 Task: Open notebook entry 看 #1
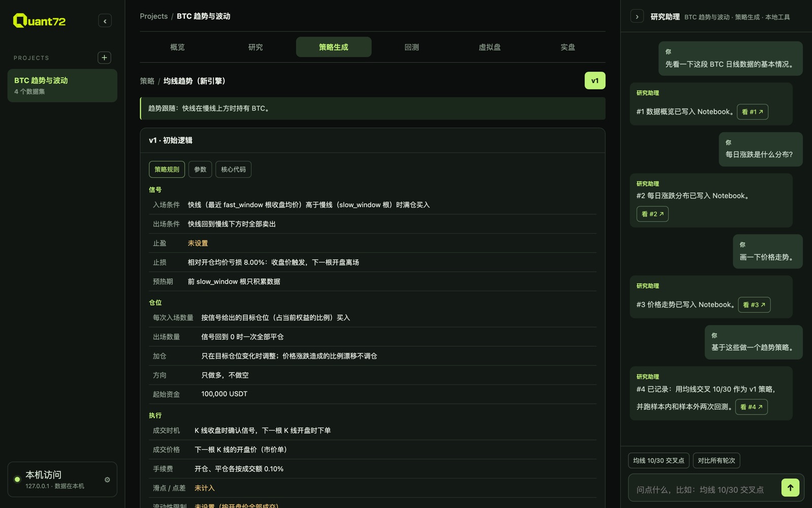click(752, 112)
